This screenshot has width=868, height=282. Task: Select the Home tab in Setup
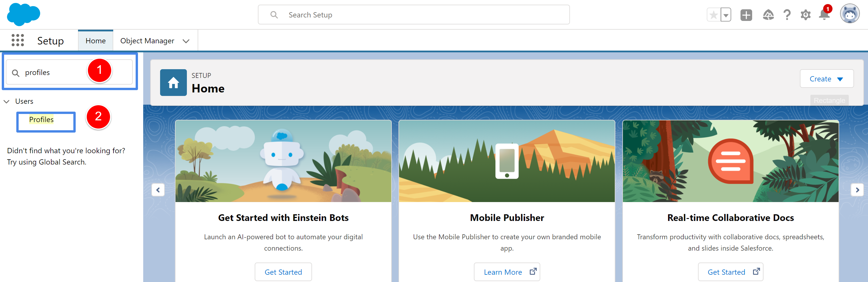point(95,40)
